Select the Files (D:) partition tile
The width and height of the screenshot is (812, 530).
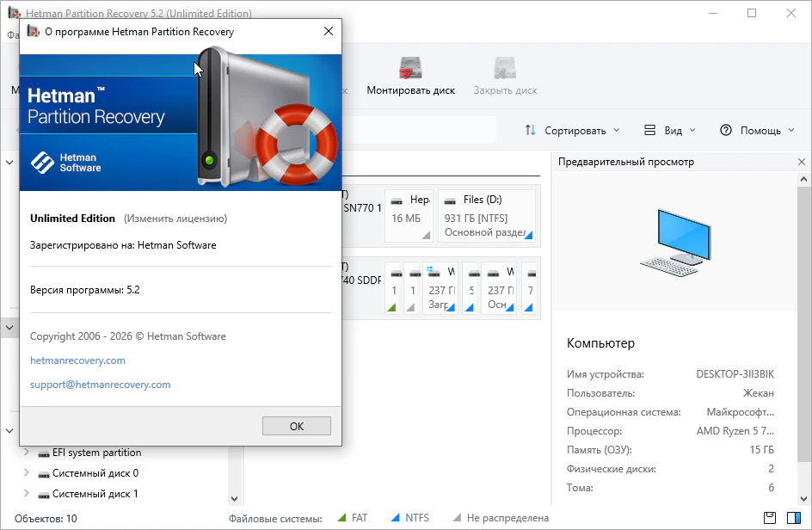click(486, 215)
